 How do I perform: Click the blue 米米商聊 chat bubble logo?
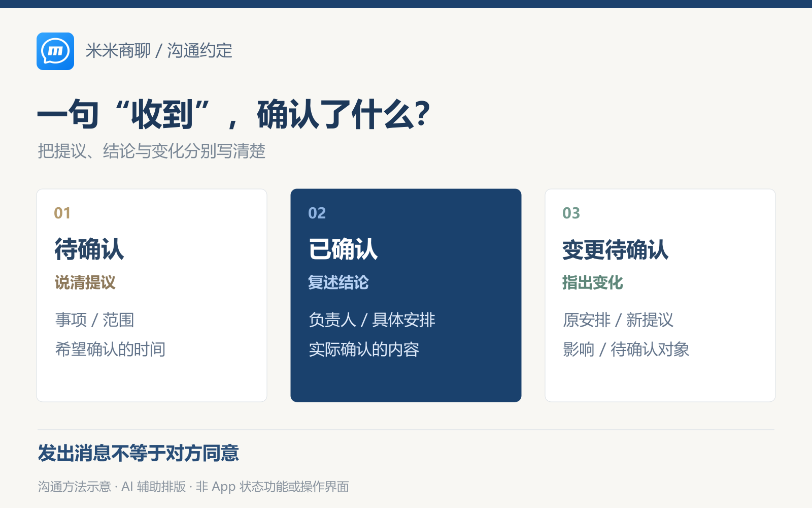[x=55, y=51]
